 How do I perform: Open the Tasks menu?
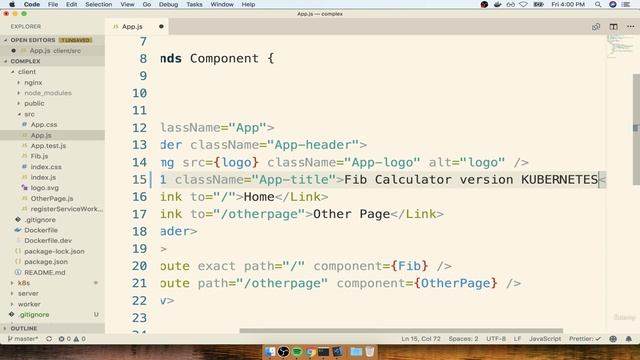tap(194, 4)
